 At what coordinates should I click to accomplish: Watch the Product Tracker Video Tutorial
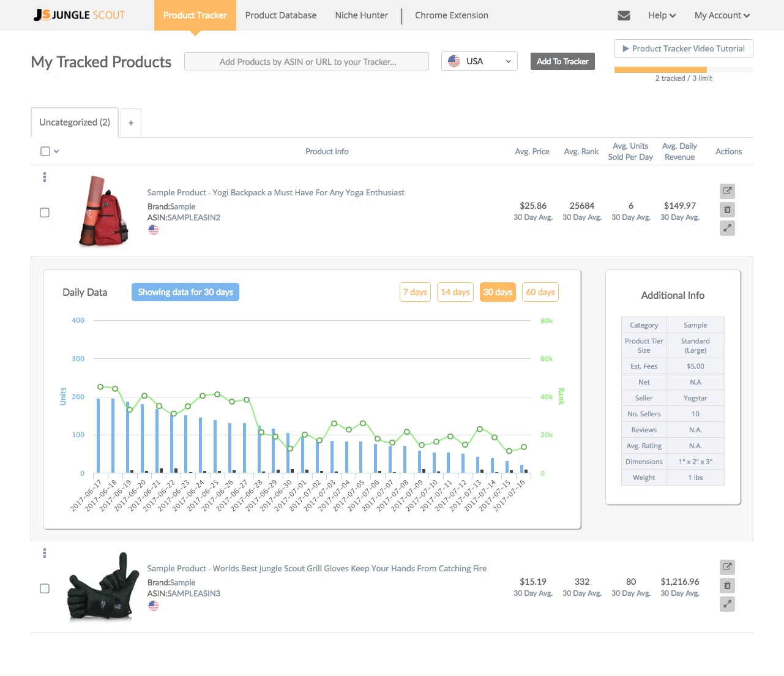[x=684, y=48]
